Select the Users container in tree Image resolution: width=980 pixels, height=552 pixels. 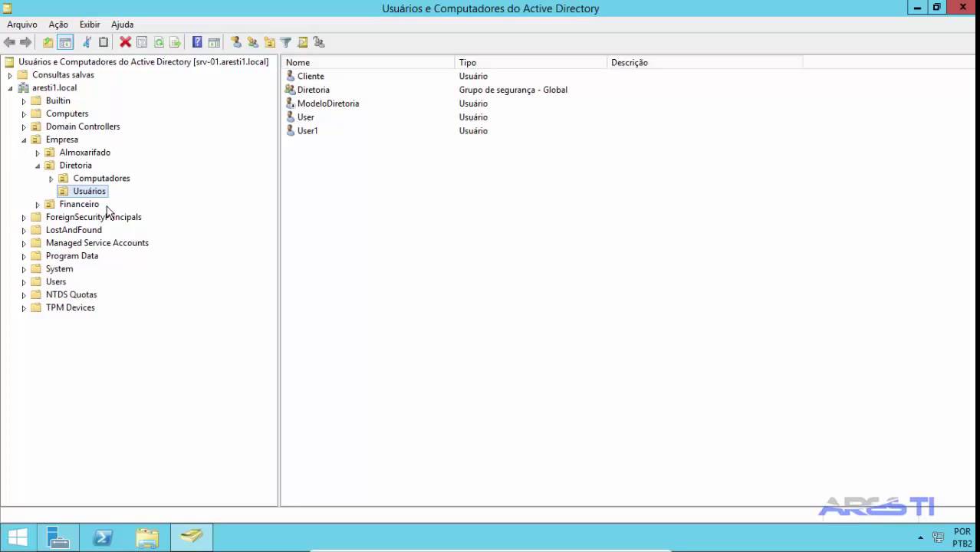[56, 281]
